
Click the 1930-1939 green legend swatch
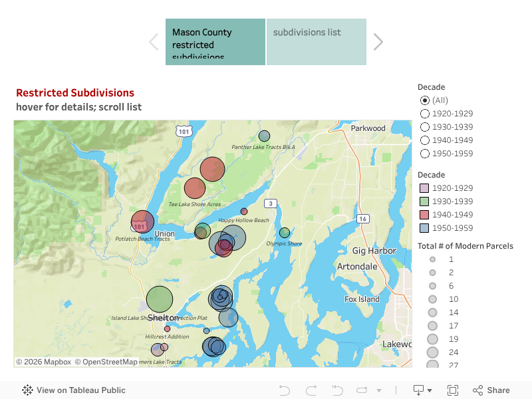424,201
